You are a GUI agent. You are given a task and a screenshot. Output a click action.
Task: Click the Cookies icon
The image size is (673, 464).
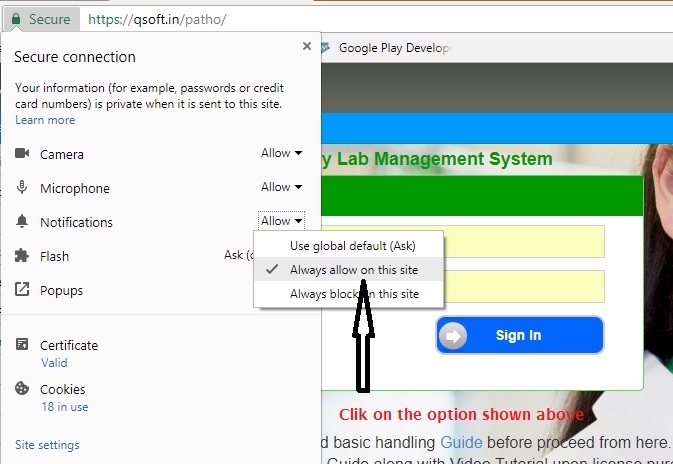click(23, 389)
